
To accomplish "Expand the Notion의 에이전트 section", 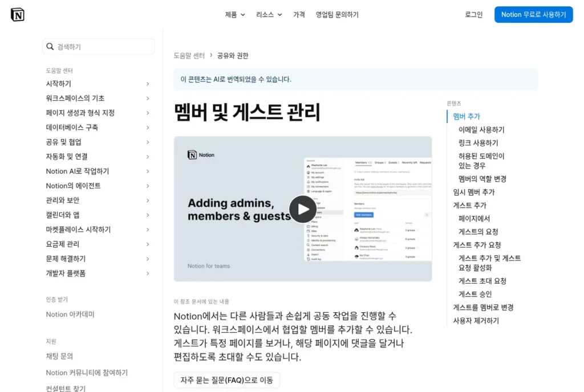I will click(98, 186).
